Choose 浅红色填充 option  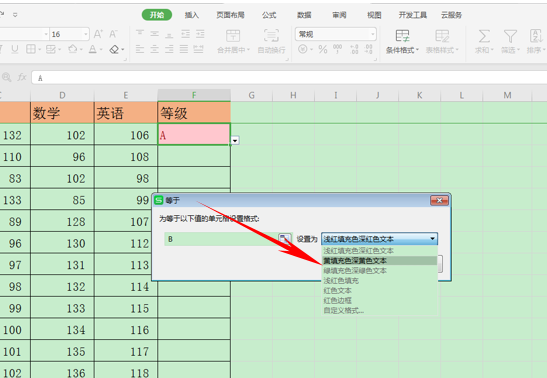pyautogui.click(x=379, y=280)
